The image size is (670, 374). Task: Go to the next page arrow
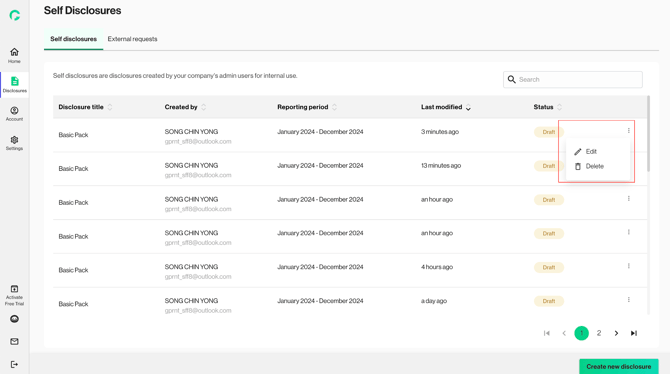click(x=616, y=333)
